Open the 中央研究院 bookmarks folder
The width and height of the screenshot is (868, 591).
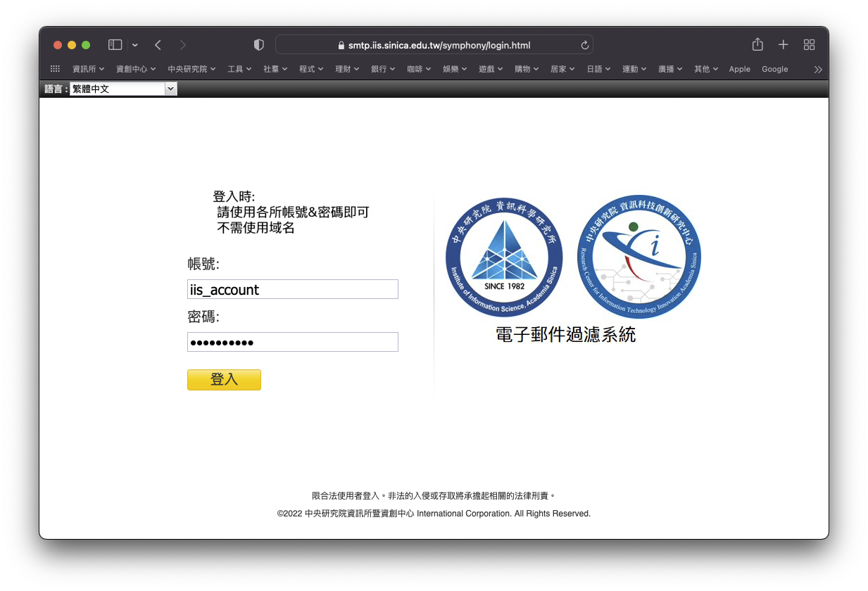tap(191, 69)
